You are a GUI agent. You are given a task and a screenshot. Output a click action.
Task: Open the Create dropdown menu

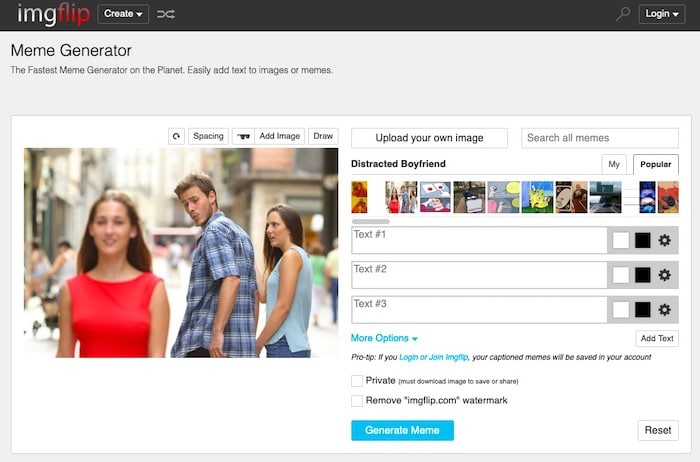coord(123,14)
